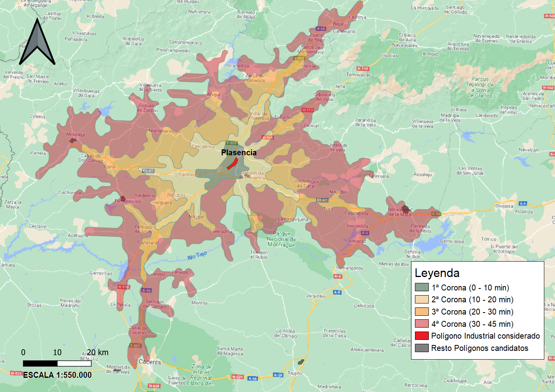
Task: Click the ESCALA 1:550.000 text
Action: pos(57,375)
